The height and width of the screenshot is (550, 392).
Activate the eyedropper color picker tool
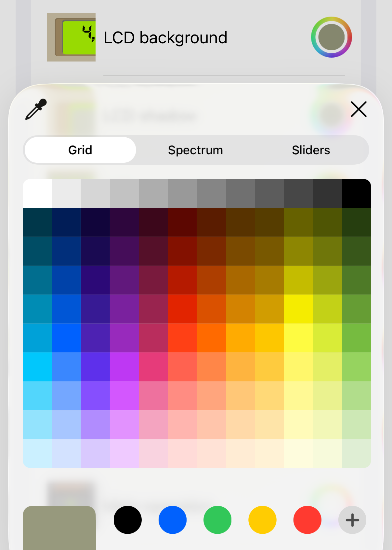(36, 109)
